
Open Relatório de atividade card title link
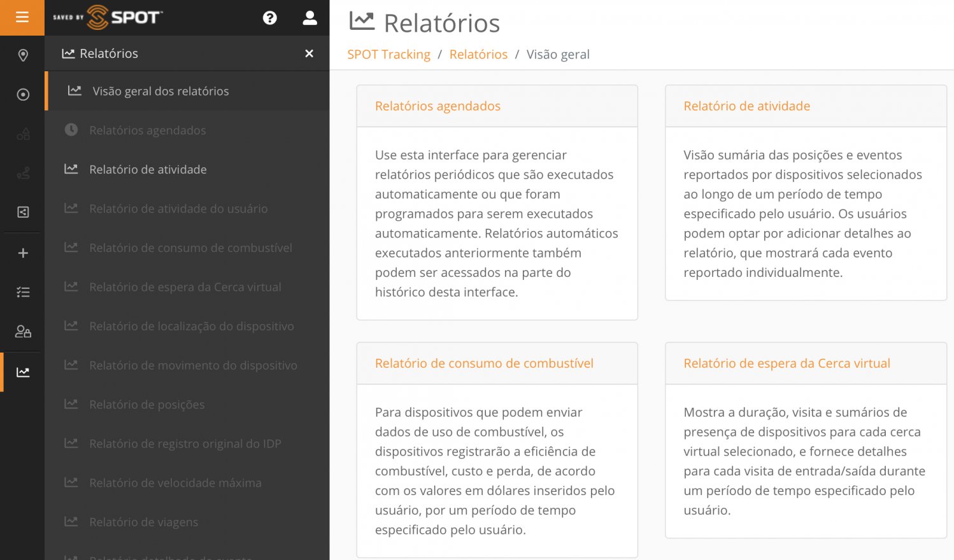tap(746, 106)
